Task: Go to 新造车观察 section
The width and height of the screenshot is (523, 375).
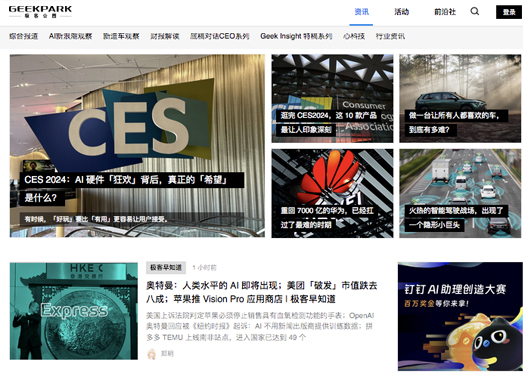Action: (x=121, y=36)
